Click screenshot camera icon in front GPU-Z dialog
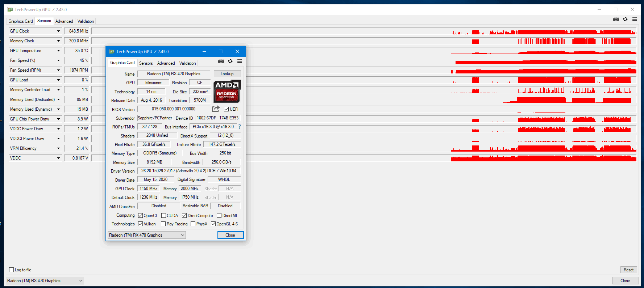The image size is (644, 288). pos(221,61)
